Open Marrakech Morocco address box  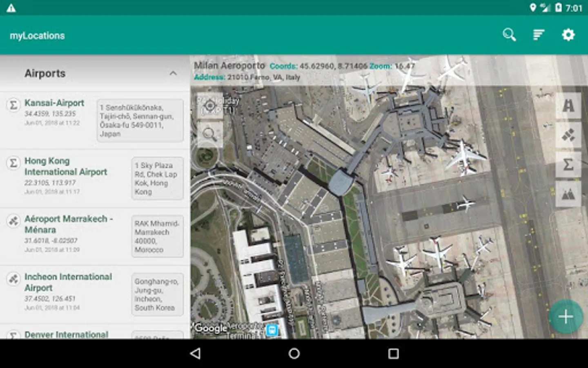(x=157, y=236)
